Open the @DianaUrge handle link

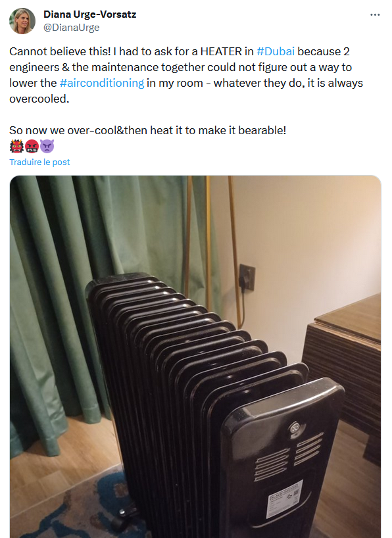click(72, 28)
